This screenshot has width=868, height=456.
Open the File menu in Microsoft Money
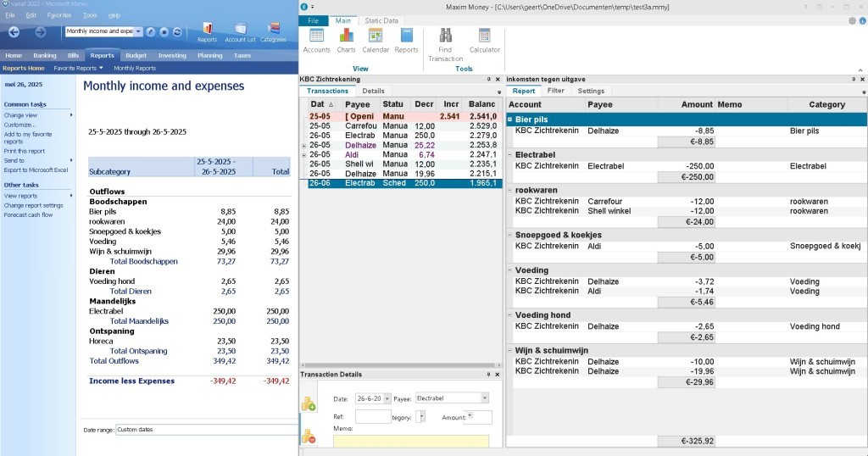tap(10, 15)
